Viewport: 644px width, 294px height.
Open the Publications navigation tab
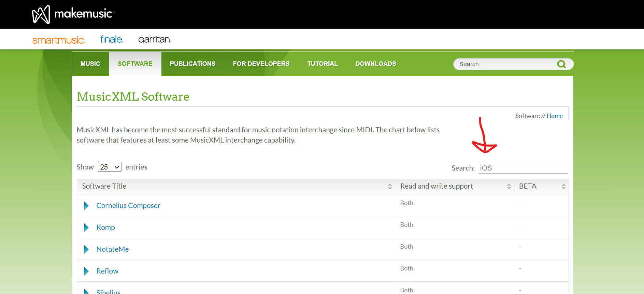click(192, 64)
